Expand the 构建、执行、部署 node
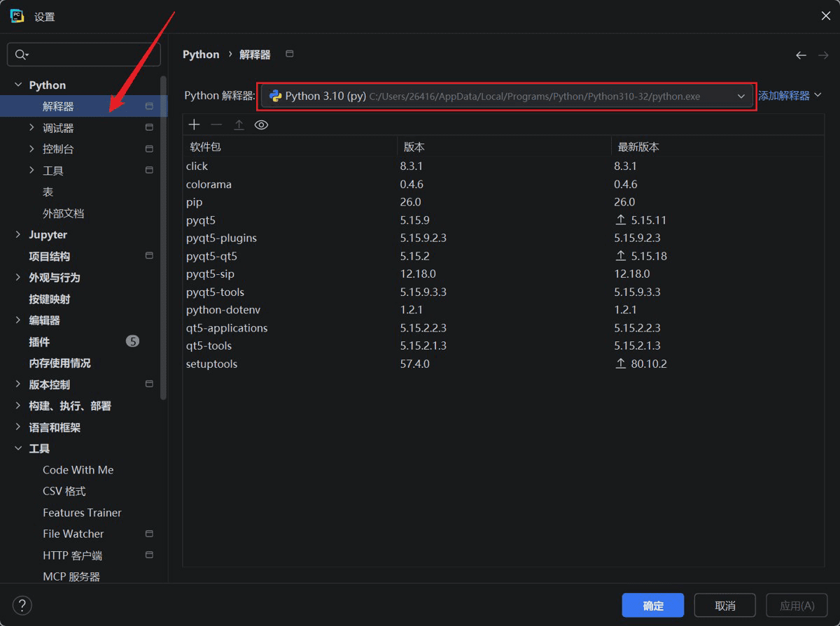 pos(18,406)
